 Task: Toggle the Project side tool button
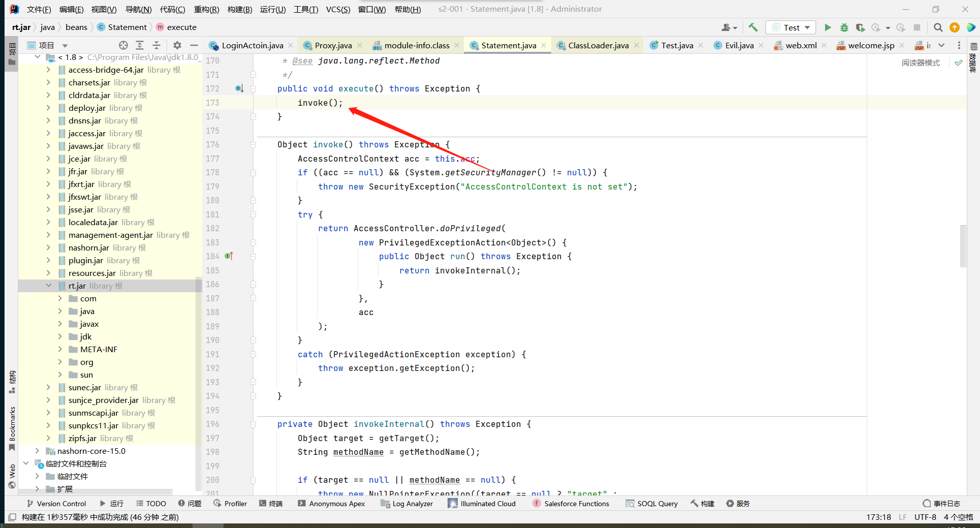point(12,54)
